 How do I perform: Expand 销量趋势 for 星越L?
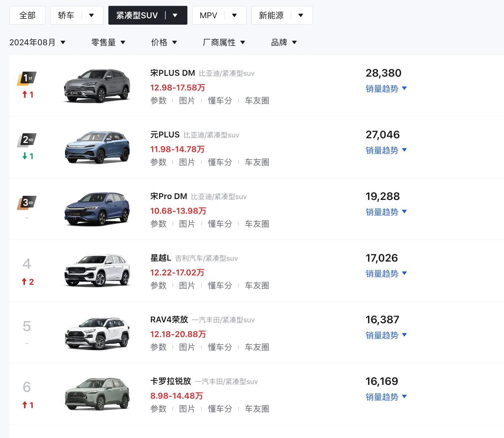(x=386, y=274)
